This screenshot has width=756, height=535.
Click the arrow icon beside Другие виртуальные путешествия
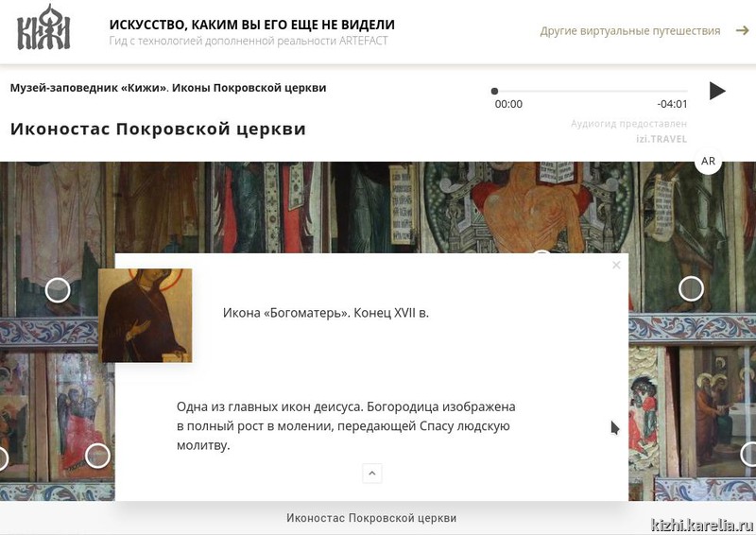tap(741, 31)
